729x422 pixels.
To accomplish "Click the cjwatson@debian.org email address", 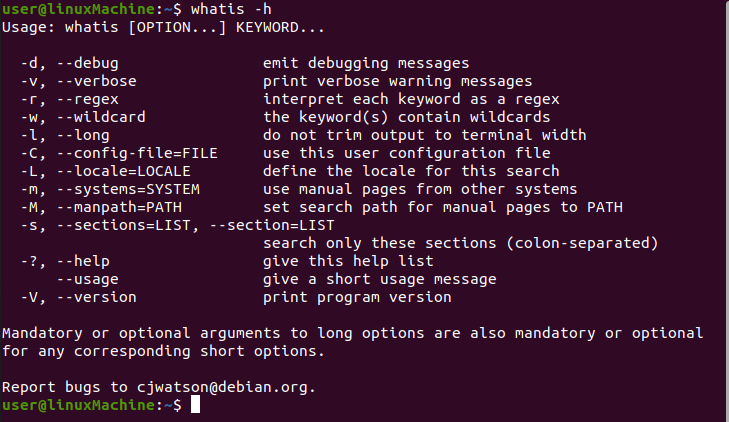I will click(x=222, y=387).
